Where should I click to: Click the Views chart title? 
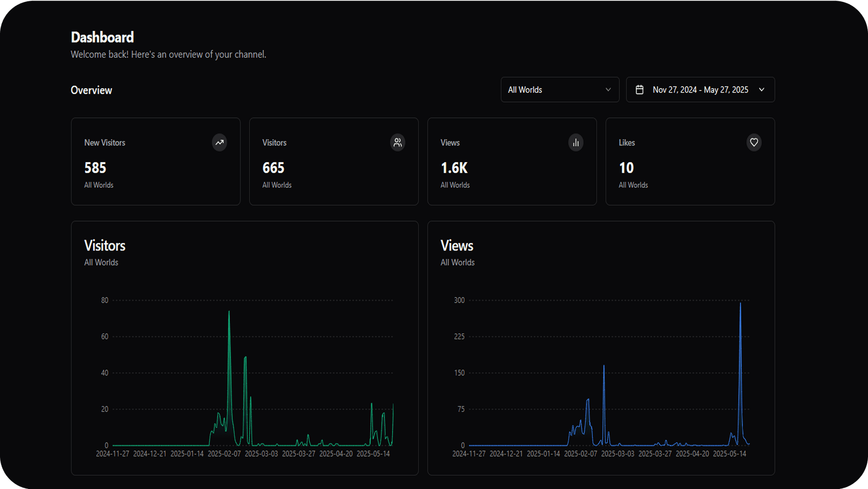point(457,246)
